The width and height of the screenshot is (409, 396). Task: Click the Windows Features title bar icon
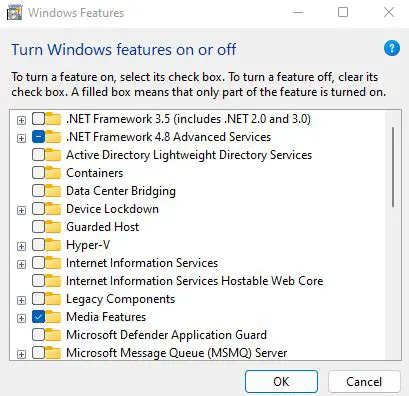tap(15, 13)
